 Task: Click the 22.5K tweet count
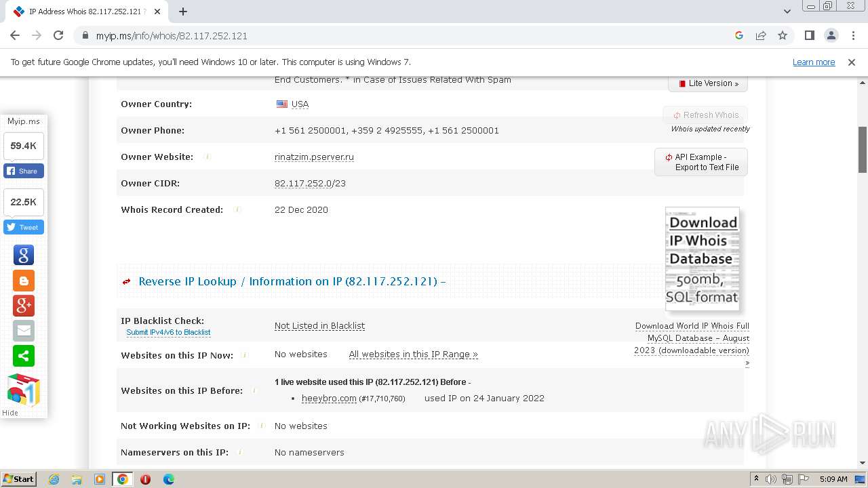tap(24, 202)
